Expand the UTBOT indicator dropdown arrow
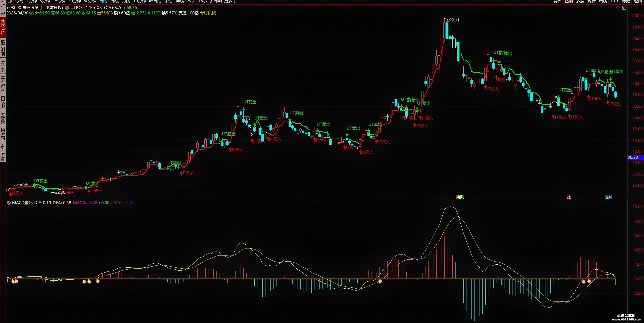 [x=67, y=8]
